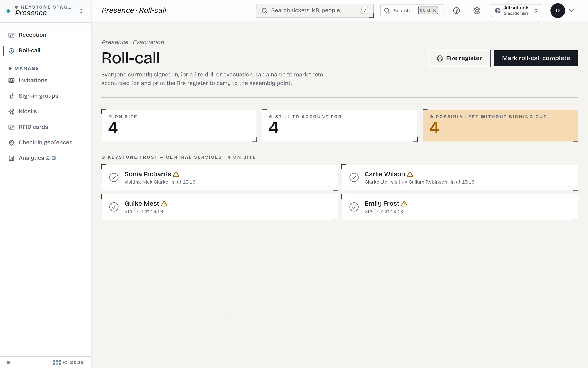Expand the user menu chevron
Image resolution: width=588 pixels, height=368 pixels.
[572, 11]
